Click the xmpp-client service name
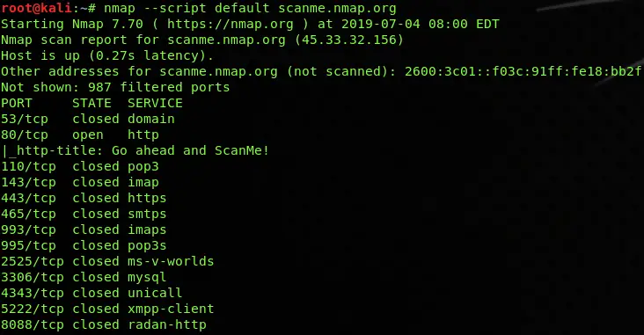The image size is (644, 335). pyautogui.click(x=171, y=309)
